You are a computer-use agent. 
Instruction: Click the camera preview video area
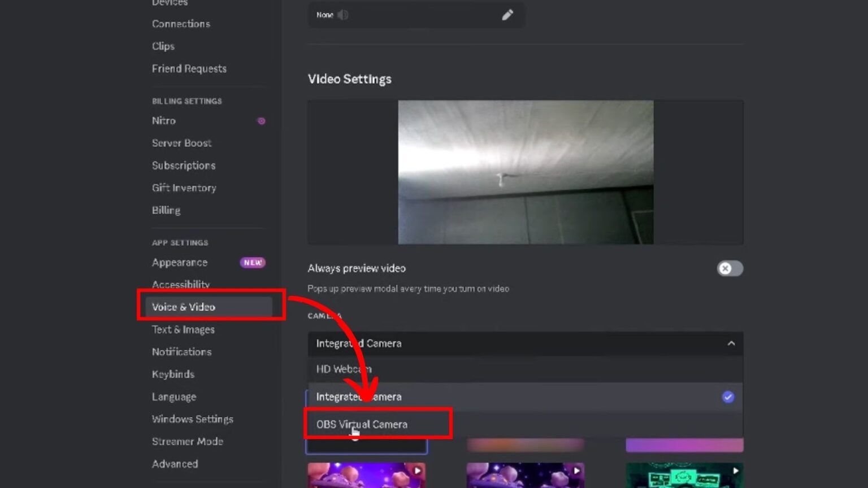click(x=526, y=172)
